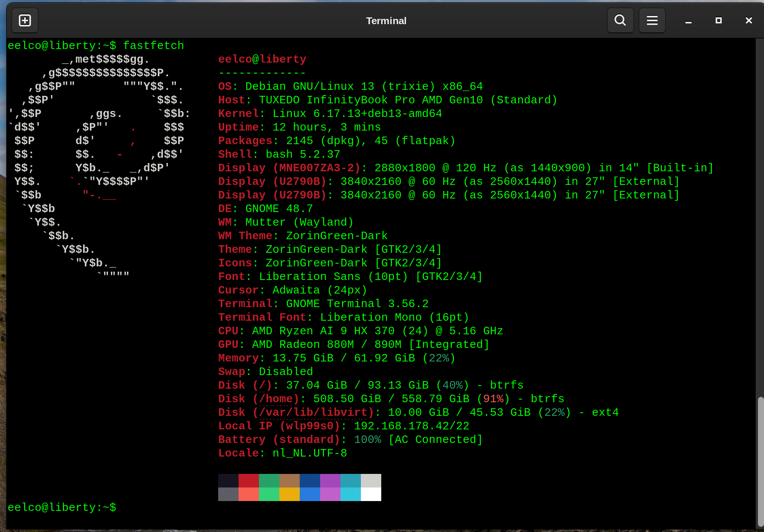Open the terminal search
This screenshot has height=532, width=764.
click(x=620, y=20)
